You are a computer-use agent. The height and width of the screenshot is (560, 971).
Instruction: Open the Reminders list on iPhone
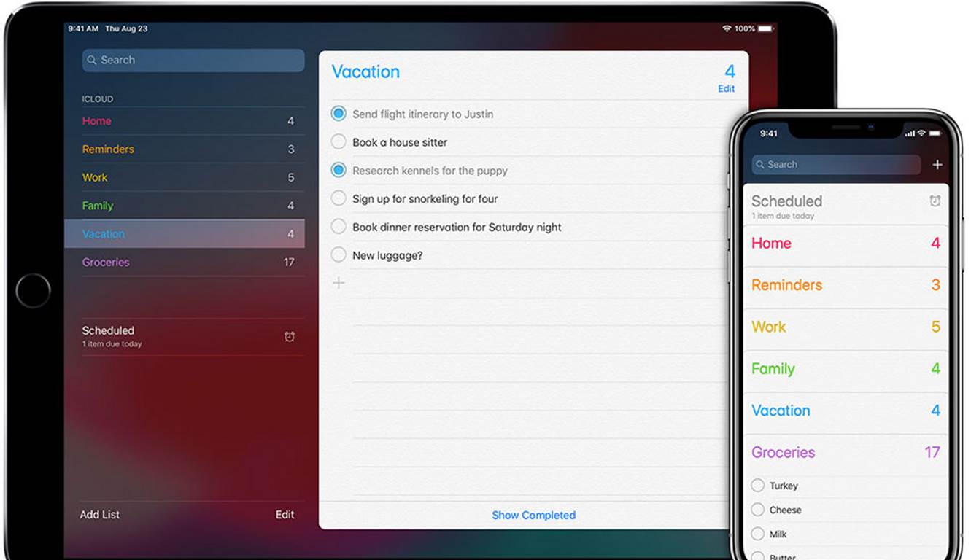(786, 285)
